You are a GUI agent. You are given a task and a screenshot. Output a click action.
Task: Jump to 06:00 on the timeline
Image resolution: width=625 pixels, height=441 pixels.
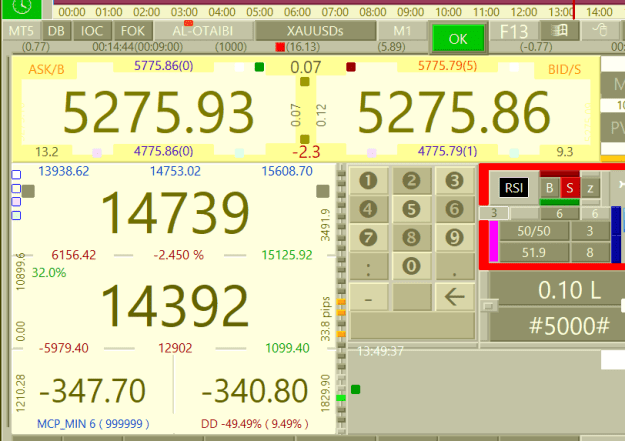pyautogui.click(x=297, y=12)
